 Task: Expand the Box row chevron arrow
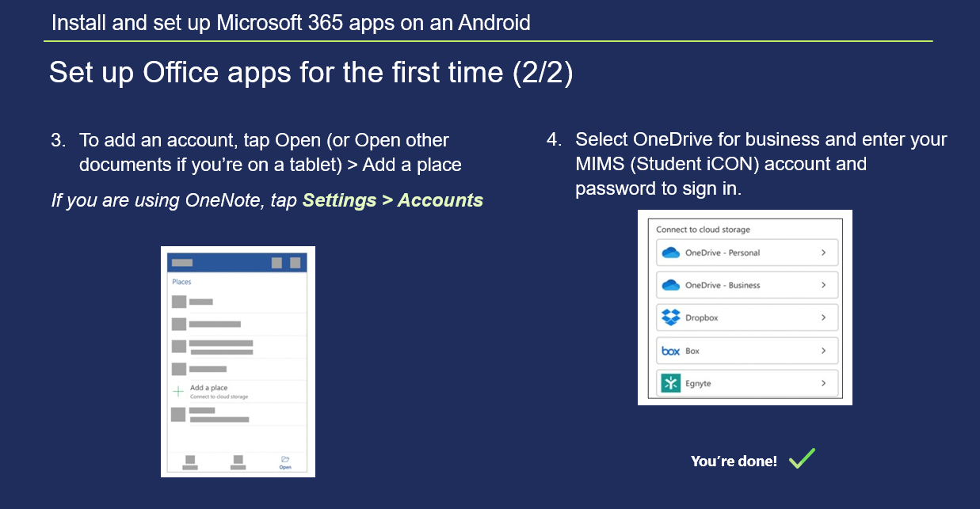(x=823, y=351)
